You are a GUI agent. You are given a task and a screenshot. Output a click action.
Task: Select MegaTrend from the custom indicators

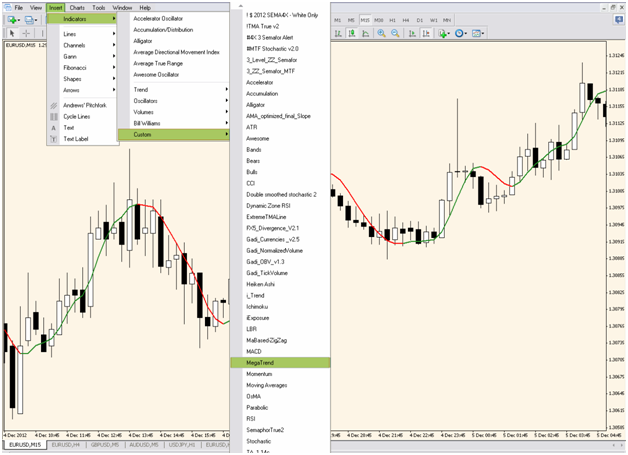(260, 362)
